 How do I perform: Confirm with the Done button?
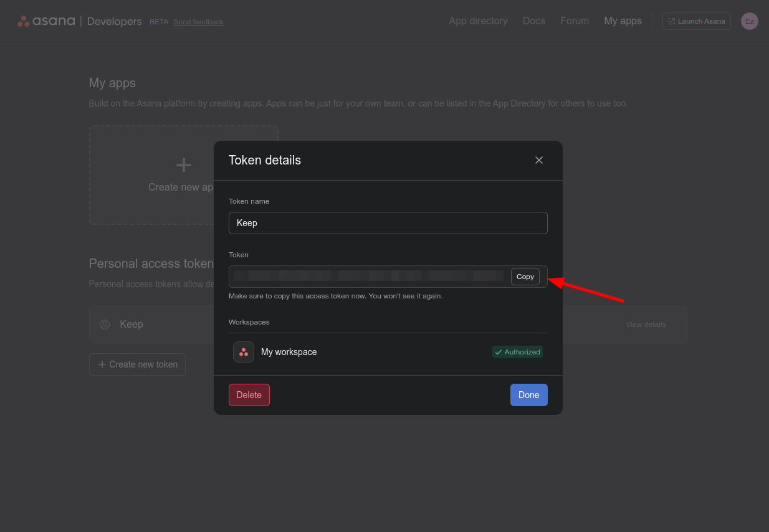tap(529, 395)
